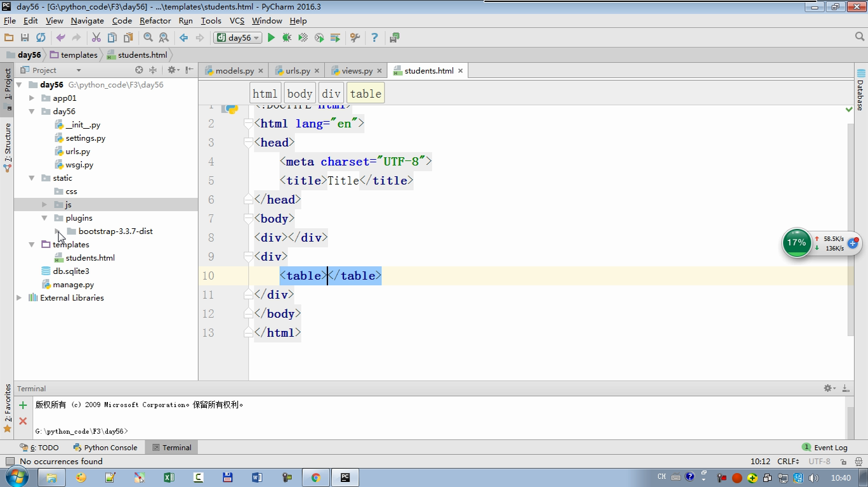The height and width of the screenshot is (487, 868).
Task: Start debugging with the bug icon
Action: click(x=287, y=38)
